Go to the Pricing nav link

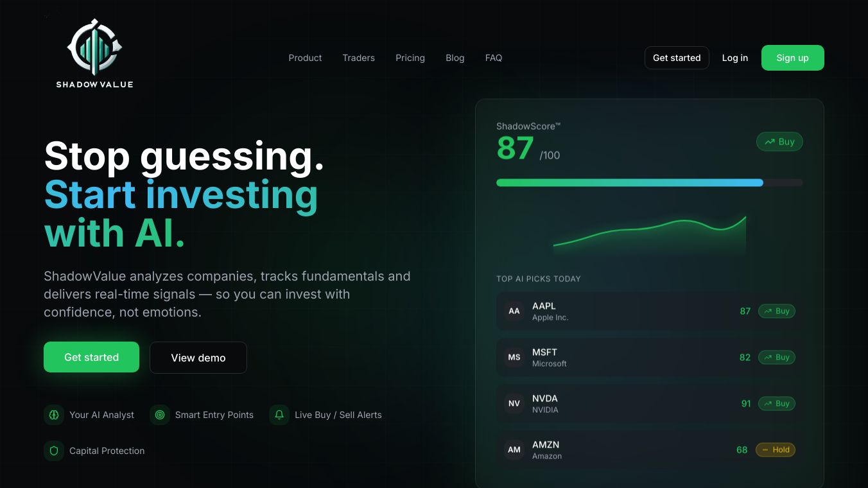point(410,58)
